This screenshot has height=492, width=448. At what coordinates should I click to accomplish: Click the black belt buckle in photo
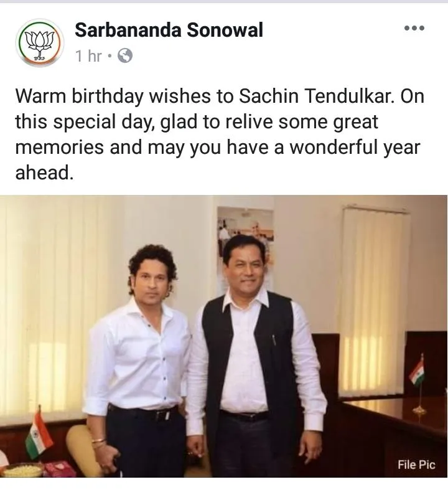pyautogui.click(x=163, y=415)
